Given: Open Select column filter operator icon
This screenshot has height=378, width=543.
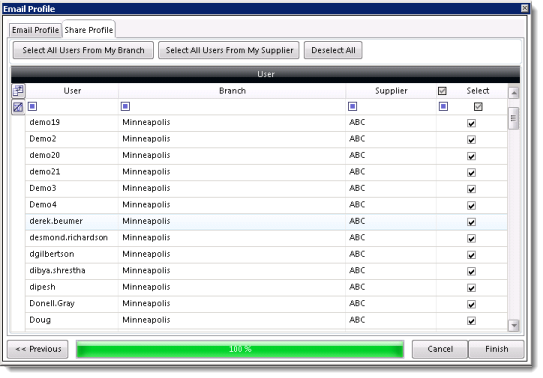Looking at the screenshot, I should (443, 106).
